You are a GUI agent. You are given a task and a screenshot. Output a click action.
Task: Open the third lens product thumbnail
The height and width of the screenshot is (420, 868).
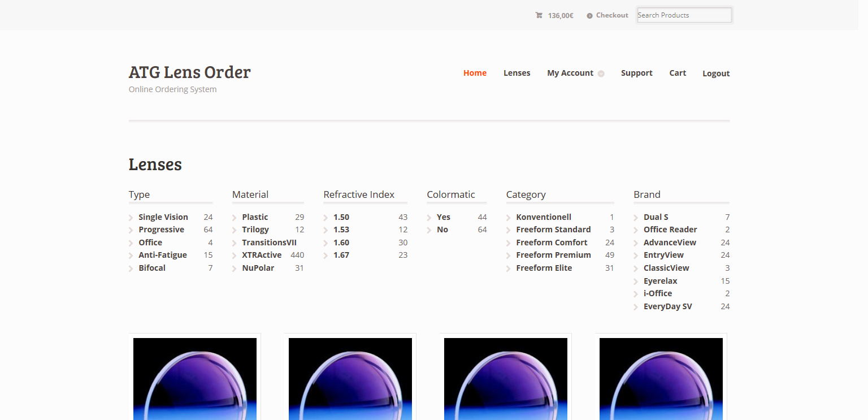point(506,379)
